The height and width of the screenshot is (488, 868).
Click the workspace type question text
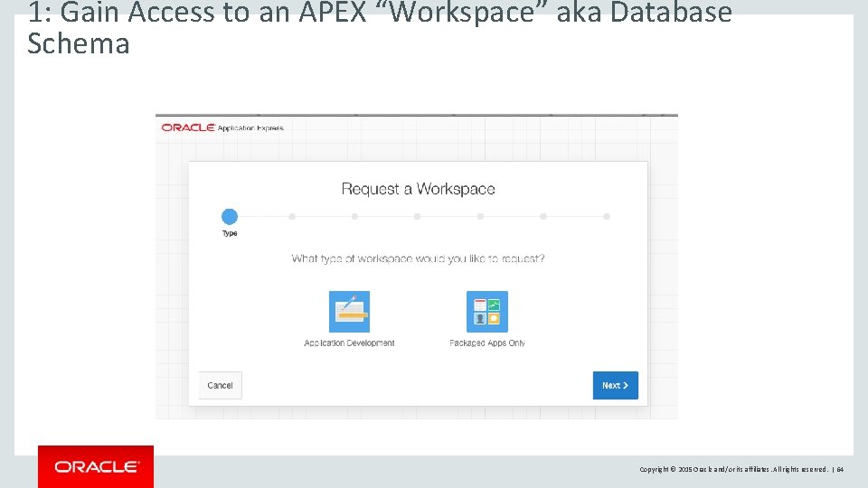click(418, 259)
